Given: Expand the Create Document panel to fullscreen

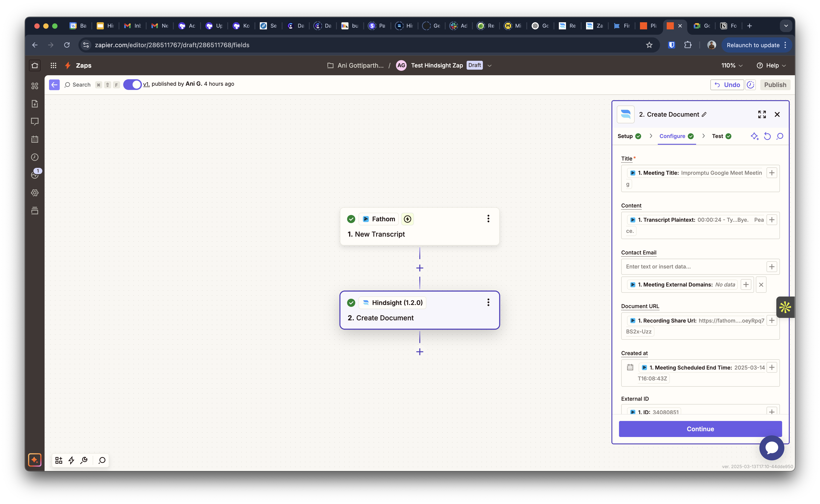Looking at the screenshot, I should (x=762, y=114).
